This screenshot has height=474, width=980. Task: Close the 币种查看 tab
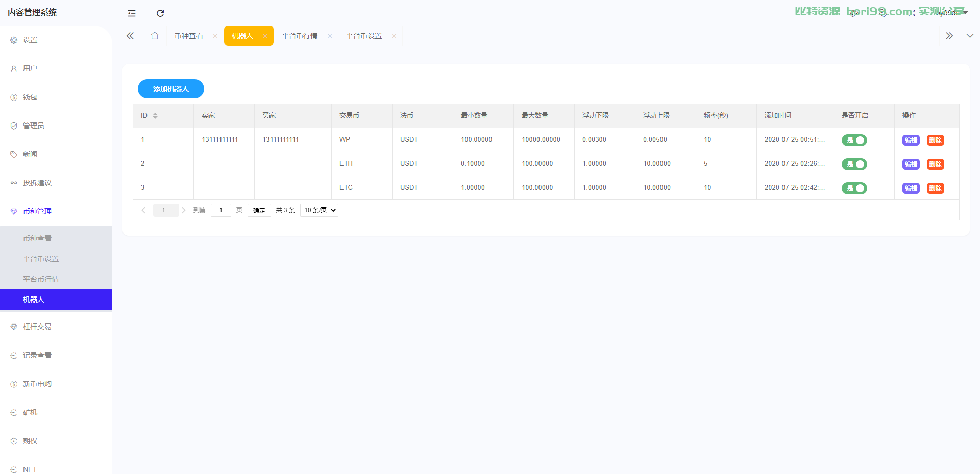tap(215, 36)
